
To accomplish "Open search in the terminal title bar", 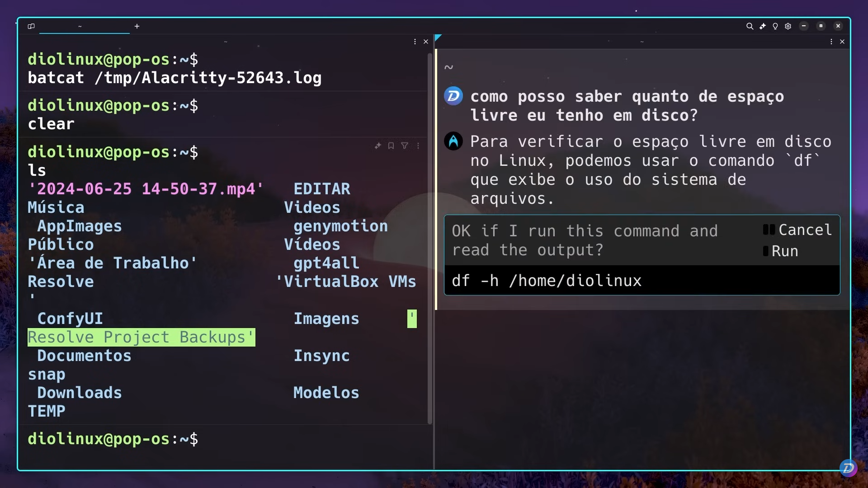I will click(x=750, y=26).
